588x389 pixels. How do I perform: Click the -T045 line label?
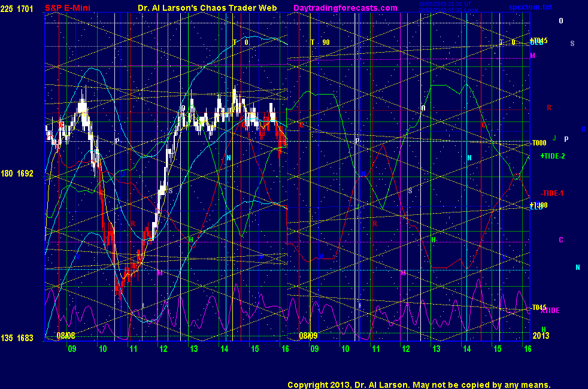point(539,307)
